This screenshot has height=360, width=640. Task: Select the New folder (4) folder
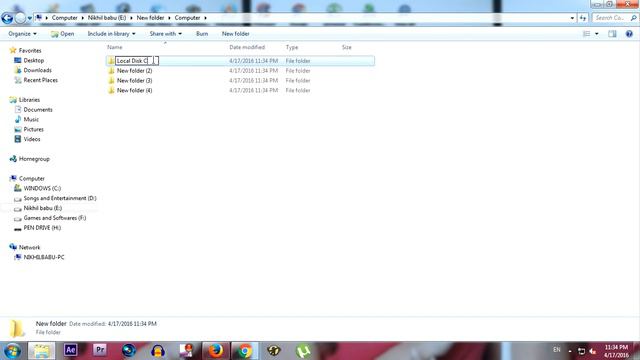coord(134,90)
